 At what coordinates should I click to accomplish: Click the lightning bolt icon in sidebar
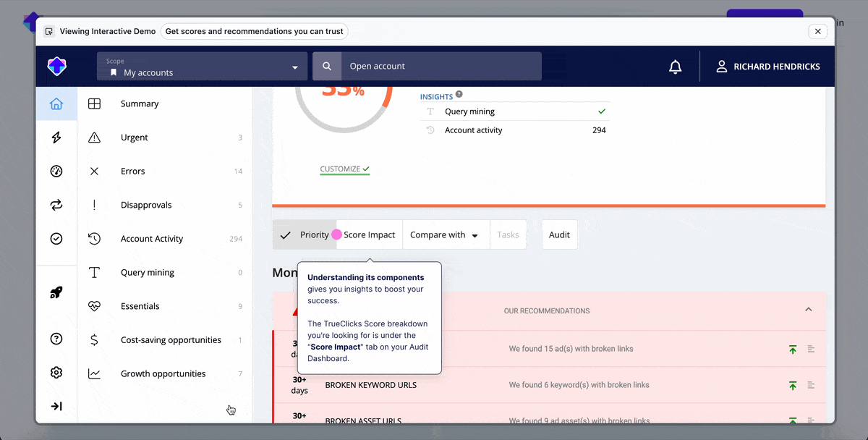[x=56, y=137]
